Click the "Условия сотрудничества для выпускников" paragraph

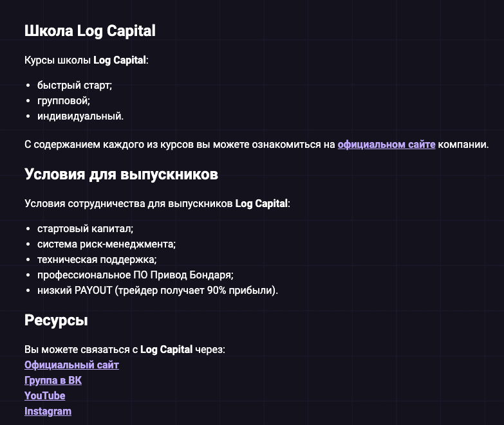(157, 204)
